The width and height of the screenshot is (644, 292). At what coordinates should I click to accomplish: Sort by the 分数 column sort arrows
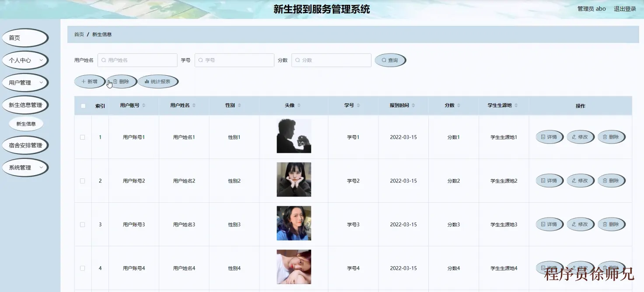(459, 106)
